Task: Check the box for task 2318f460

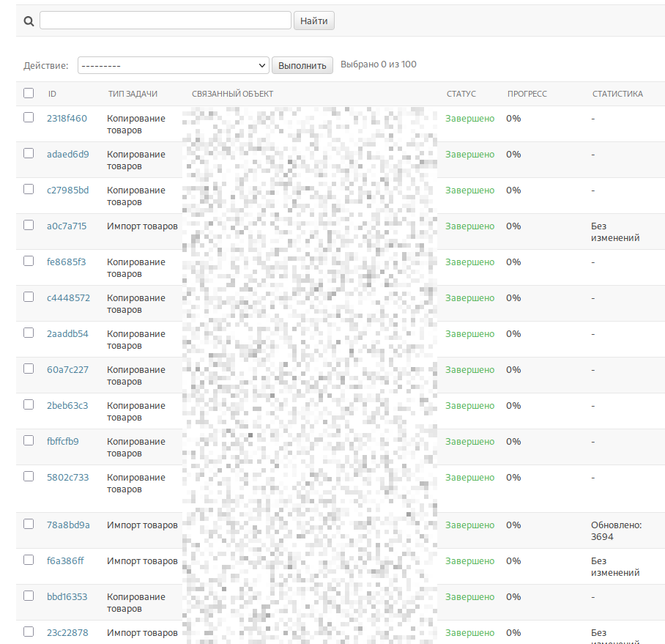Action: pos(29,117)
